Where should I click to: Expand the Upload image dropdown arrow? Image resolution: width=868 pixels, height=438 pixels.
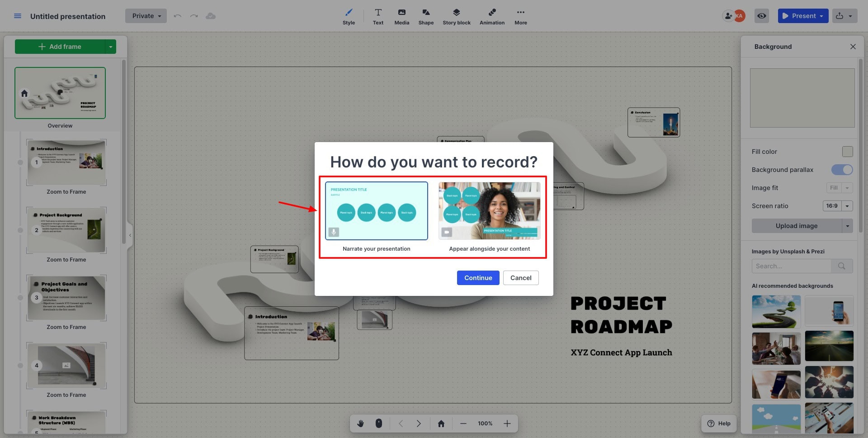[x=848, y=226]
